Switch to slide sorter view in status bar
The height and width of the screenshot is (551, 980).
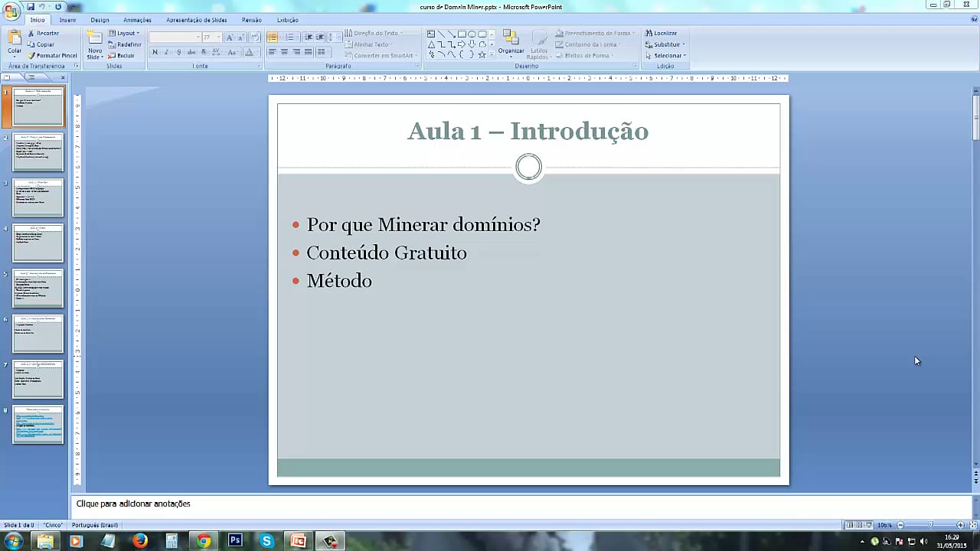click(859, 525)
